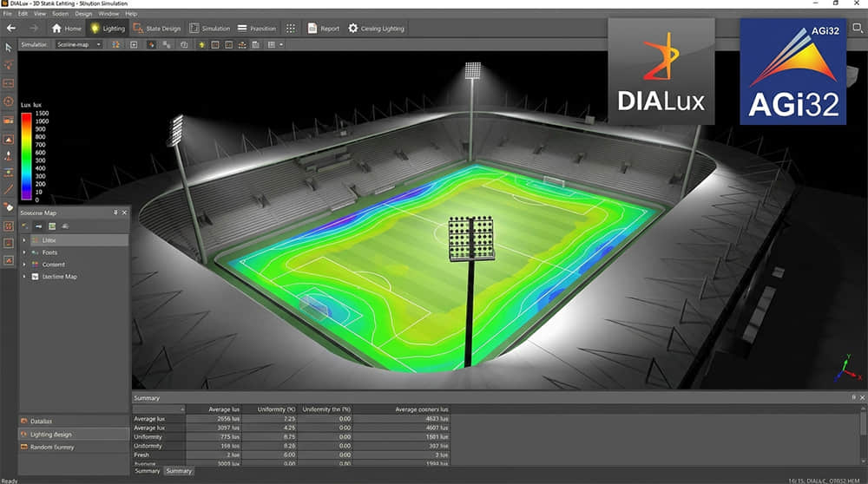Open the Simulation mode
The width and height of the screenshot is (868, 484).
(210, 29)
